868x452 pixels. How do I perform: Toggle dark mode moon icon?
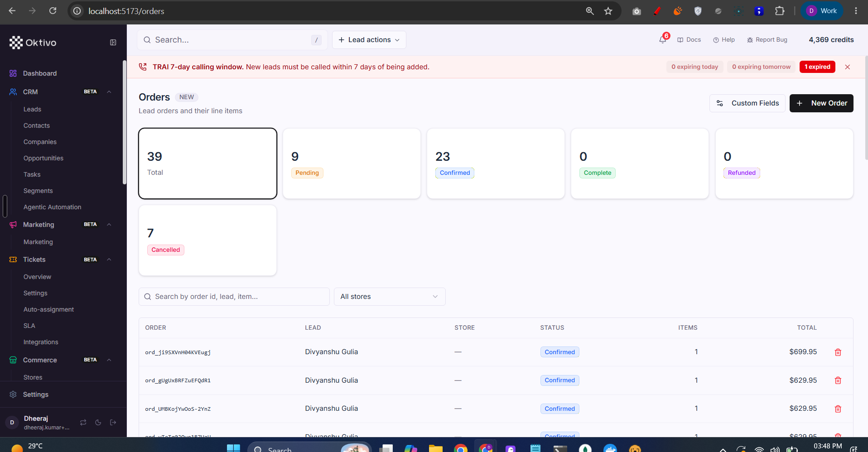pos(98,423)
